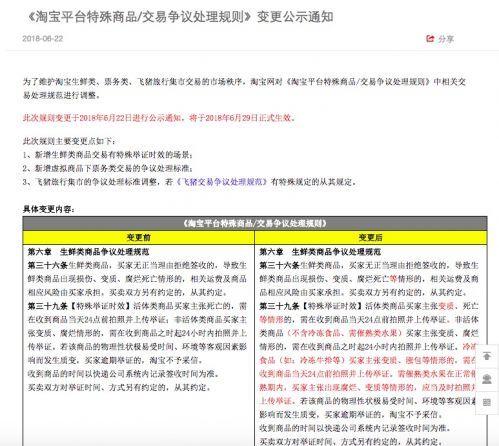Click 第六章 heading in right column
This screenshot has width=499, height=446.
click(320, 252)
